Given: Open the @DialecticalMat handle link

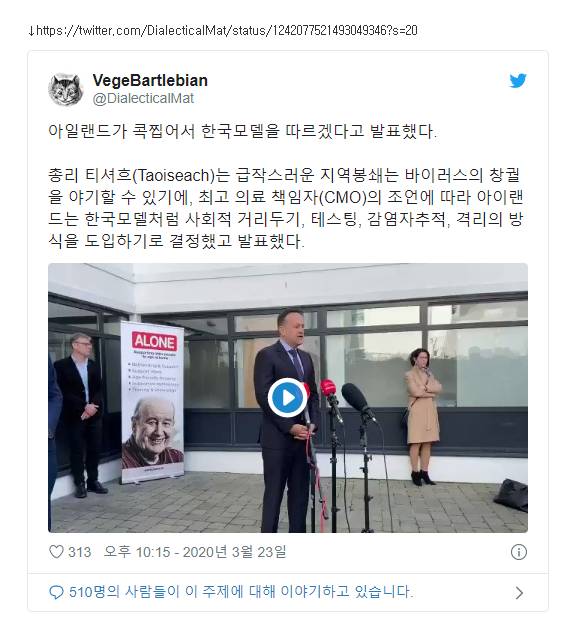Looking at the screenshot, I should tap(143, 98).
